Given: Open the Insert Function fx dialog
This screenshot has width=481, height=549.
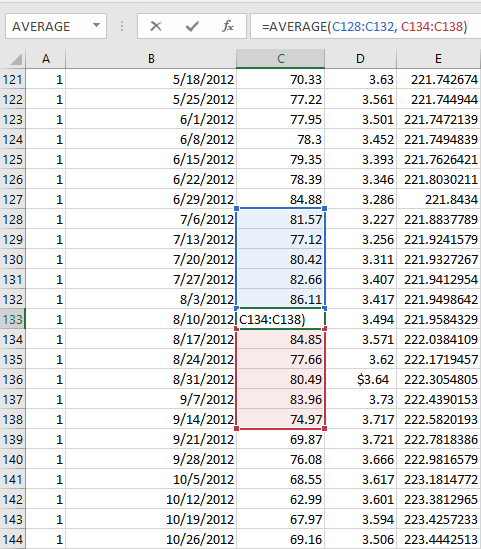Looking at the screenshot, I should coord(228,26).
